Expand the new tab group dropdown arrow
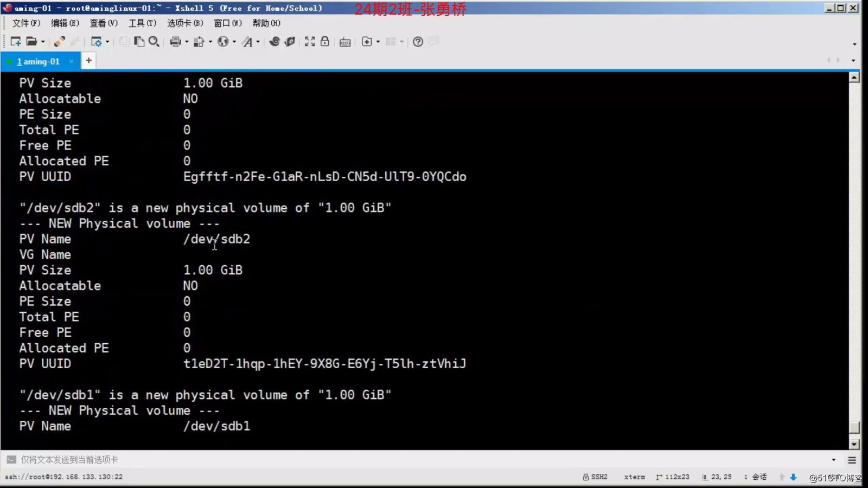 (378, 42)
